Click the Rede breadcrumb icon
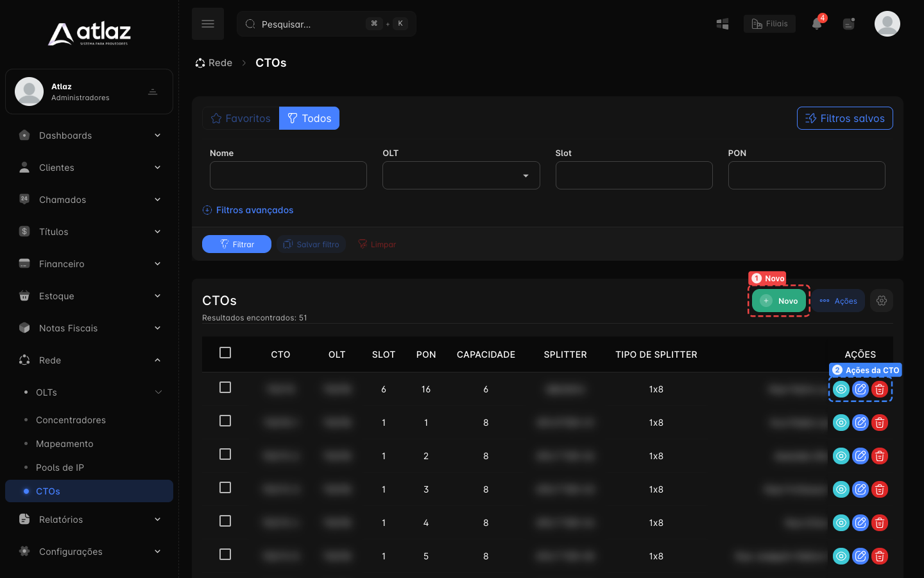 pyautogui.click(x=200, y=63)
